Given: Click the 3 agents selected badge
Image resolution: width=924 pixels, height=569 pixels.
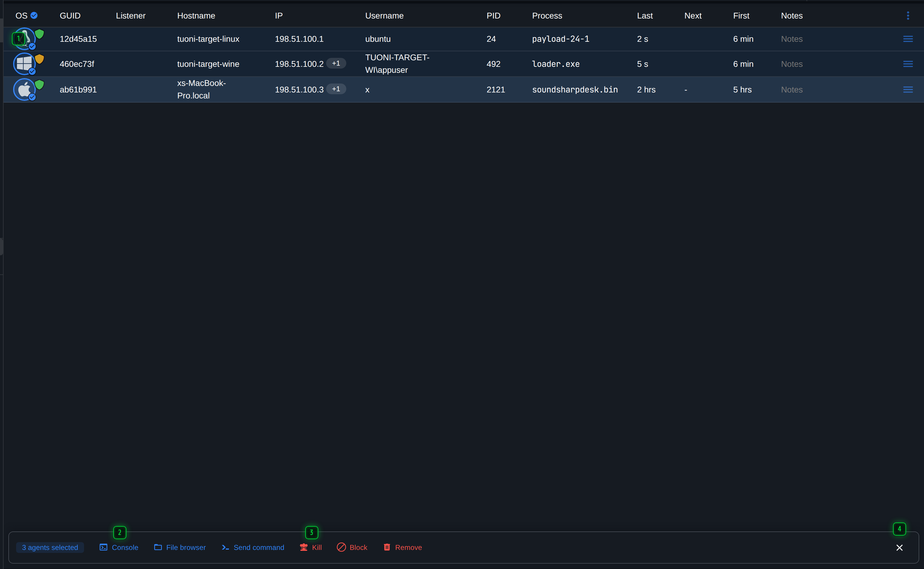Looking at the screenshot, I should pos(50,548).
